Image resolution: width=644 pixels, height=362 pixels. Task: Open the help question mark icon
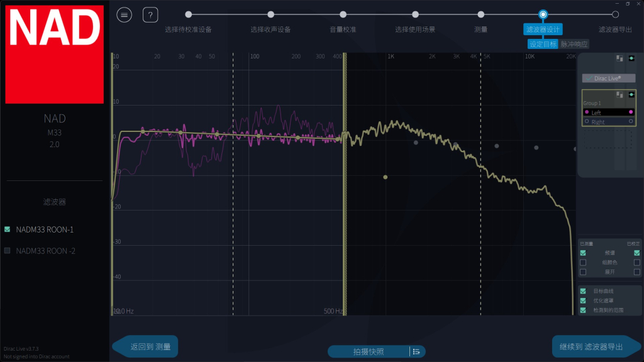[x=150, y=15]
